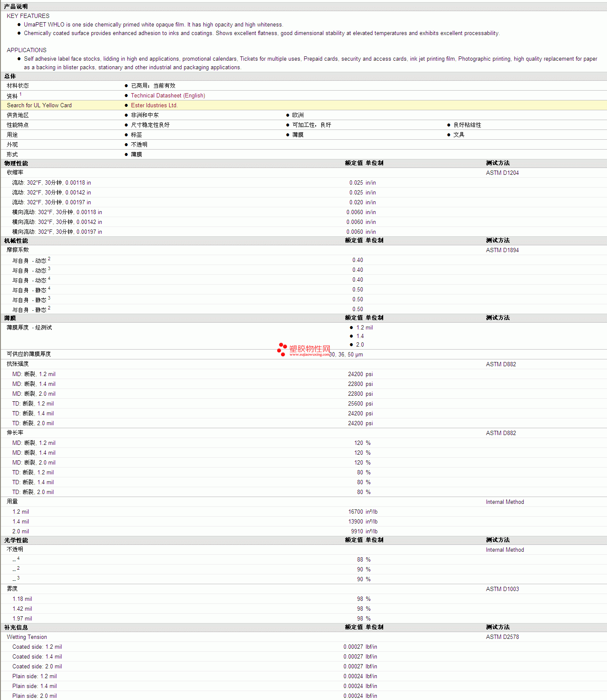Click the 形式 row label
This screenshot has height=700, width=607.
(12, 155)
